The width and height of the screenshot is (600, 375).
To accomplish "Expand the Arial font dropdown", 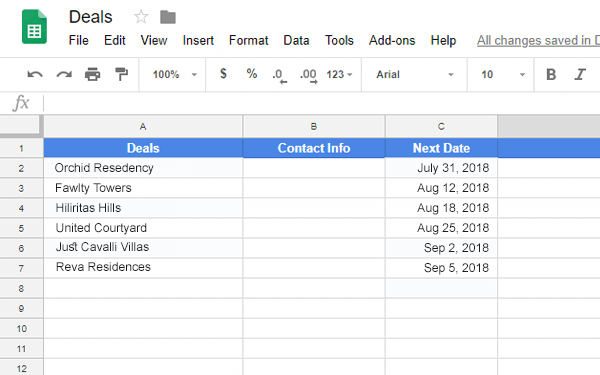I will tap(414, 74).
